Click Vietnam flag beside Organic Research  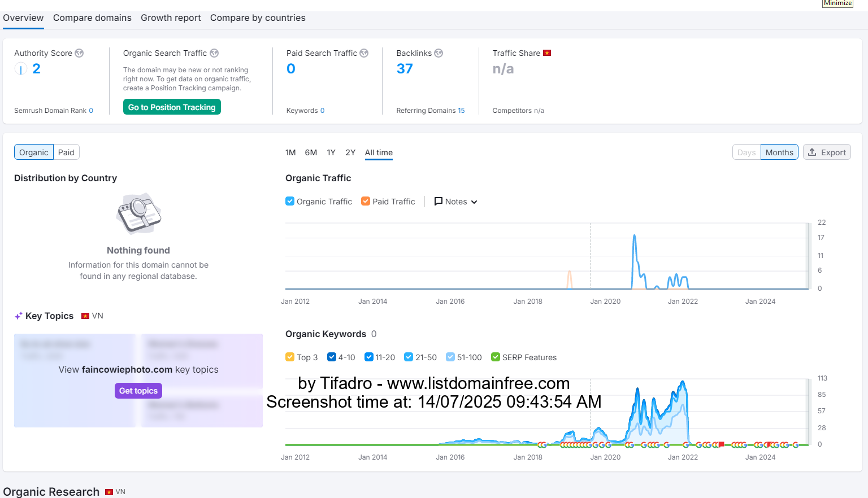[x=109, y=492]
